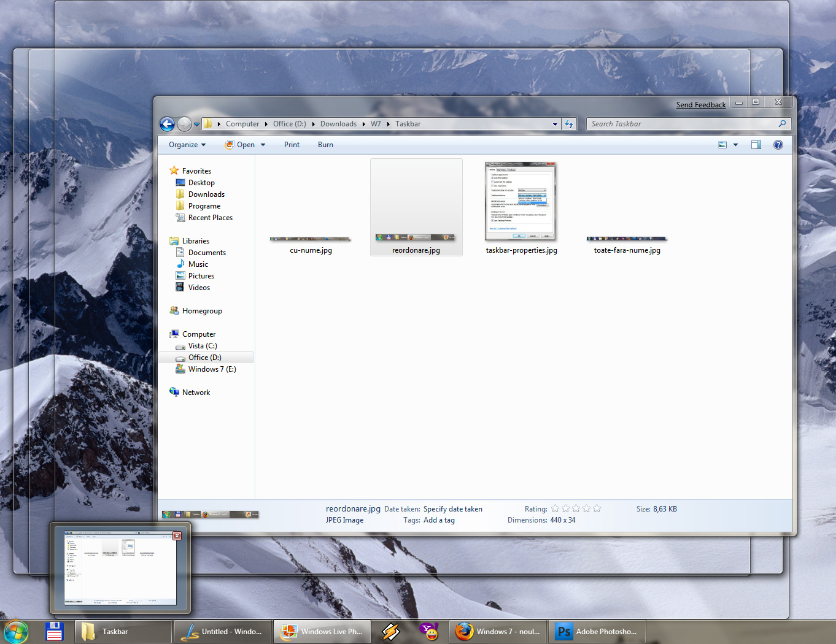This screenshot has height=644, width=836.
Task: Expand the view options dropdown arrow
Action: pos(735,145)
